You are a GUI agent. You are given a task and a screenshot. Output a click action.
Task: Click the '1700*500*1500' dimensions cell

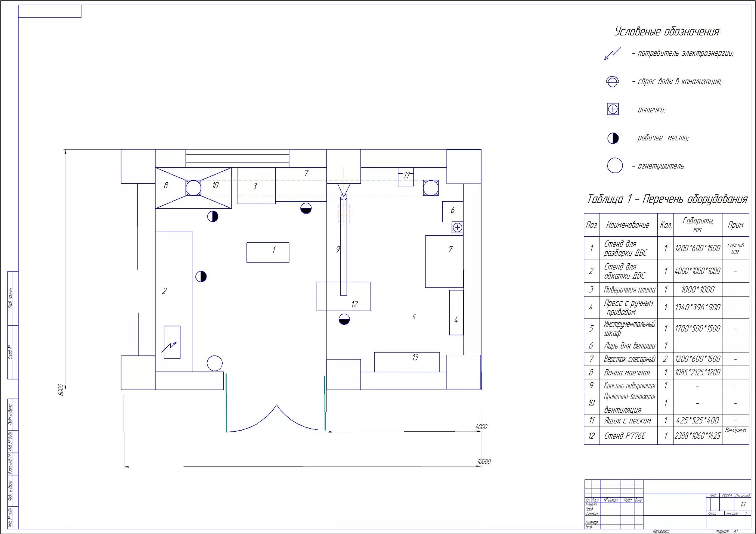698,329
